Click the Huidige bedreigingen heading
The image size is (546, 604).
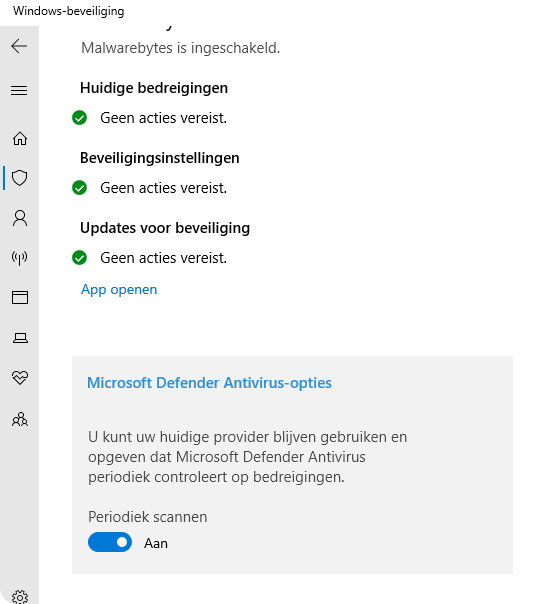tap(154, 88)
